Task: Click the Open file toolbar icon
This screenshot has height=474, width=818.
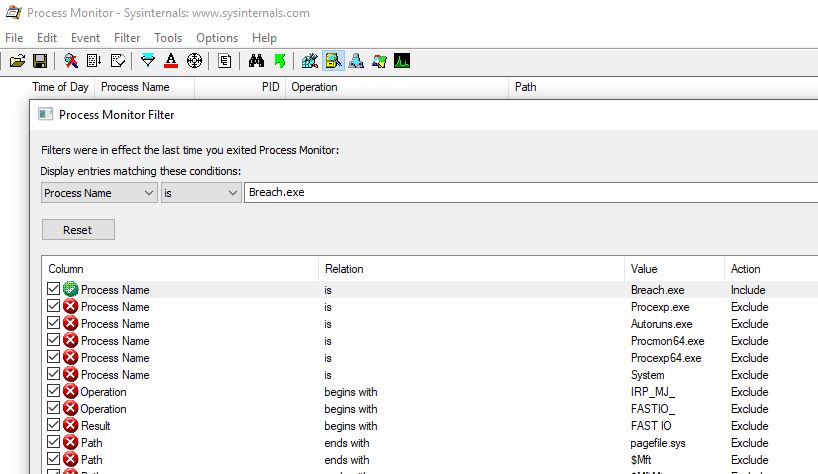Action: point(17,61)
